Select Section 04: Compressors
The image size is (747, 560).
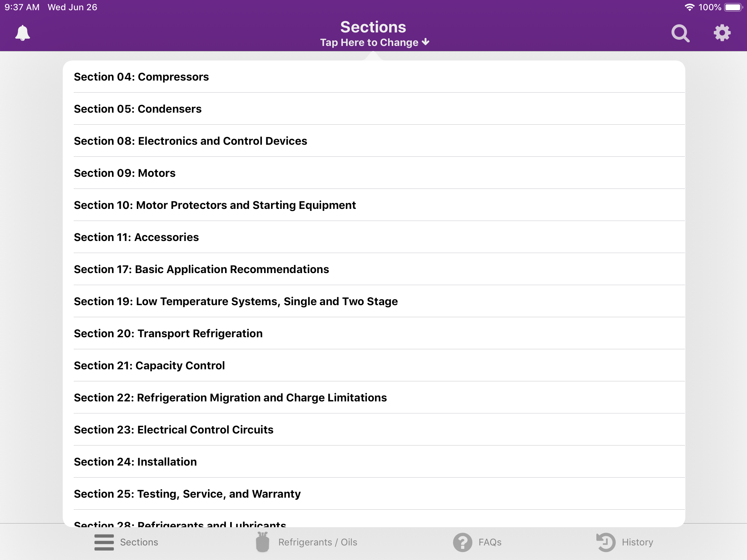142,77
